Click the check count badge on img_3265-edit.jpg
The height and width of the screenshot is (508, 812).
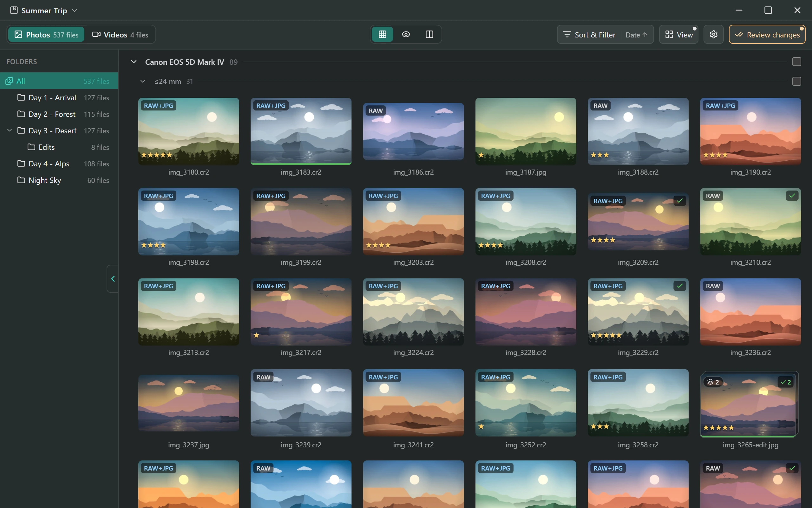[x=785, y=382]
